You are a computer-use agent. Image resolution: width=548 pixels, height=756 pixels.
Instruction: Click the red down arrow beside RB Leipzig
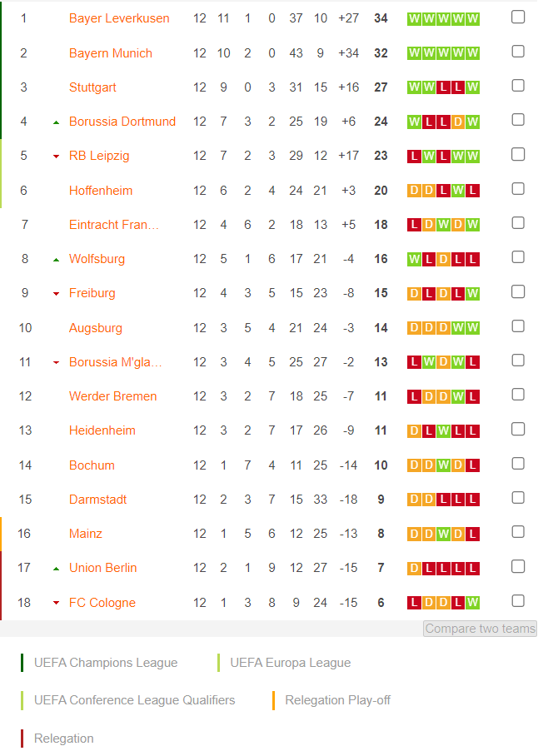pos(57,157)
